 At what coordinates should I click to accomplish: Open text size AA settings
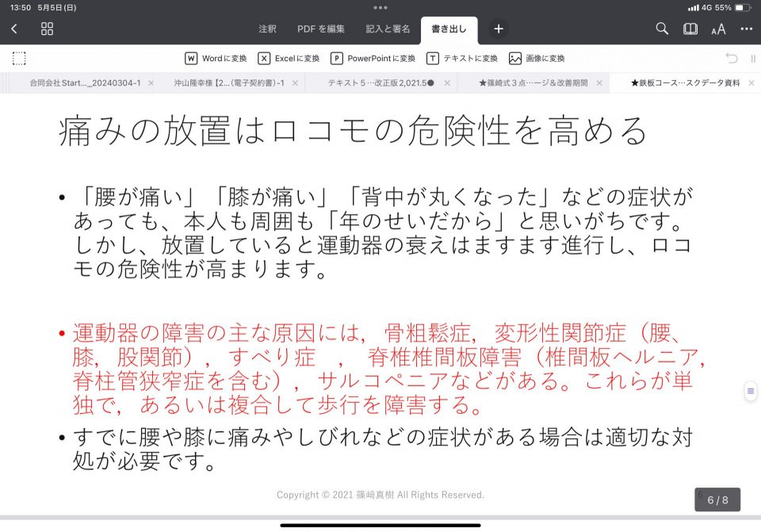[718, 29]
